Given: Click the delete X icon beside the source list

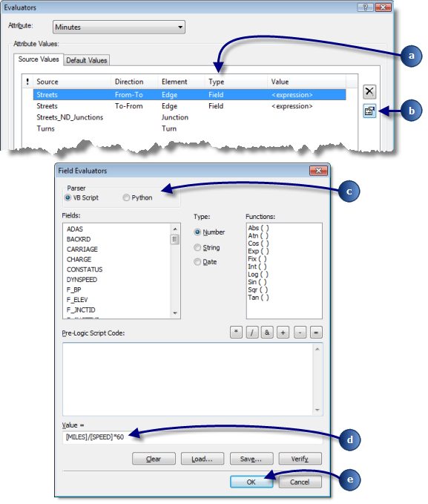Looking at the screenshot, I should [369, 91].
